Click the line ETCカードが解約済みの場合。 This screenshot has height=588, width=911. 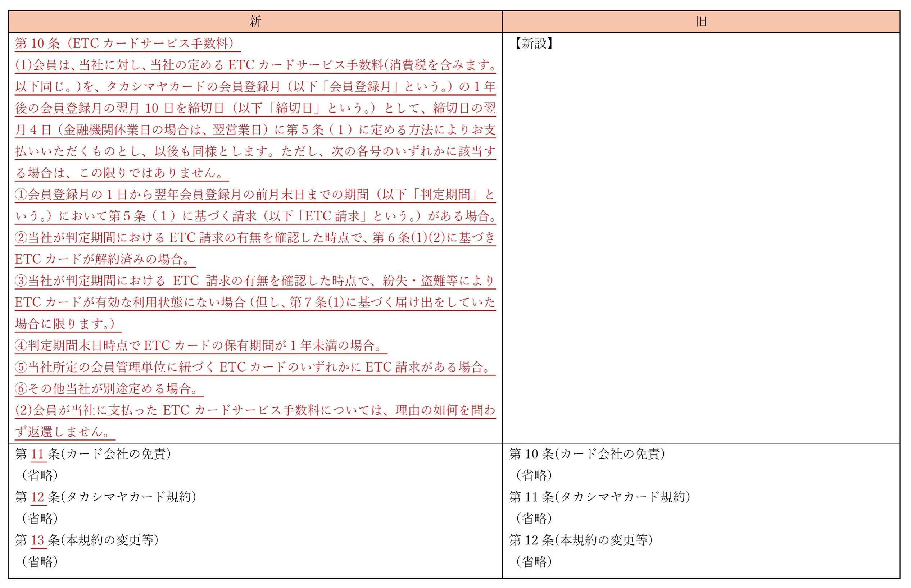click(105, 260)
